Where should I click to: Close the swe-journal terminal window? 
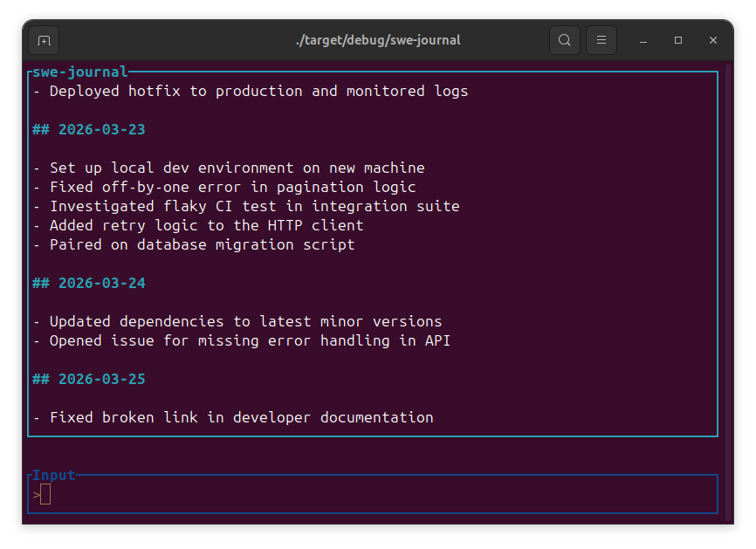(713, 40)
